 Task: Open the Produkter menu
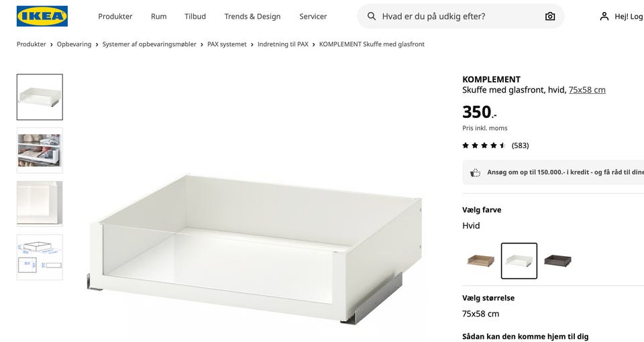pyautogui.click(x=115, y=16)
